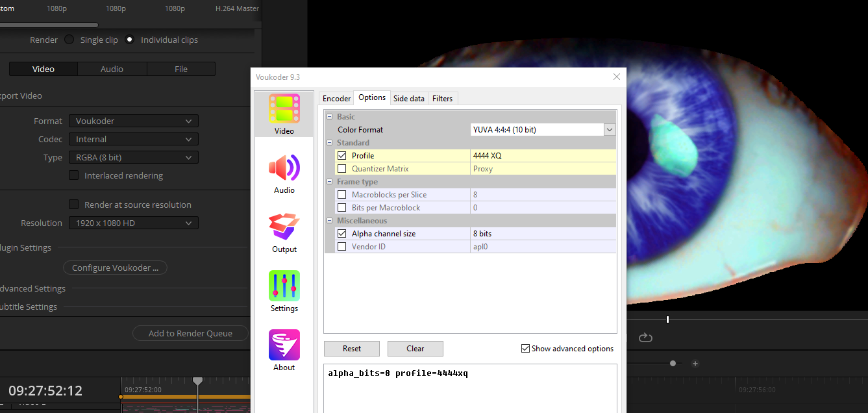Switch to the Encoder tab
This screenshot has height=413, width=868.
(336, 99)
